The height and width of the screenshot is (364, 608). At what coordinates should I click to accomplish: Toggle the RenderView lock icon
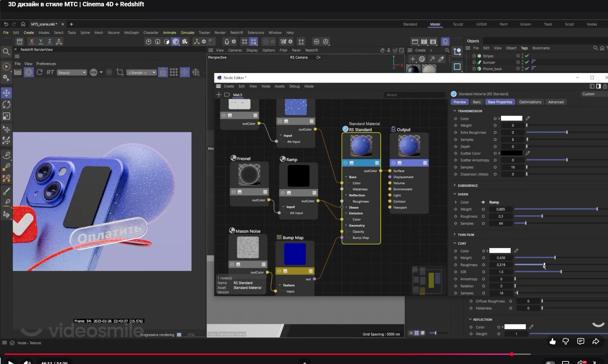point(163,72)
